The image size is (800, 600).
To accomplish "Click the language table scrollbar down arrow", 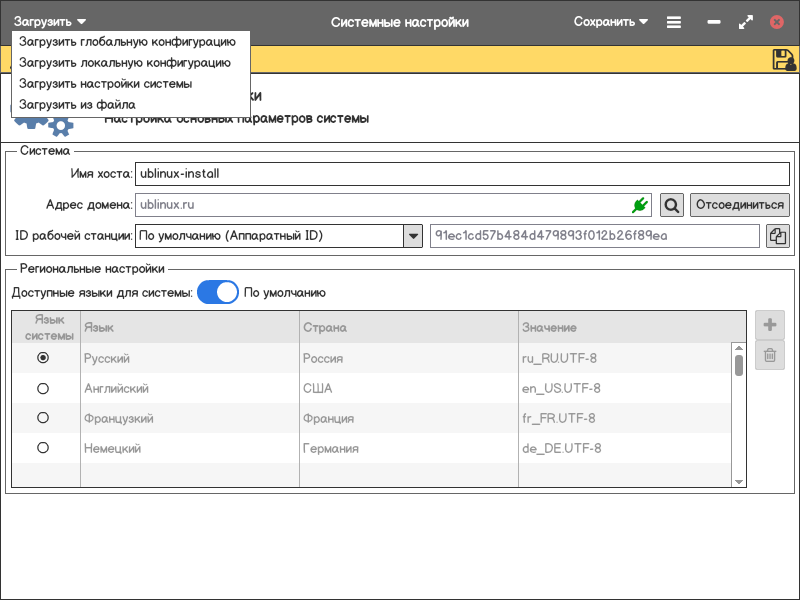I will click(x=739, y=481).
